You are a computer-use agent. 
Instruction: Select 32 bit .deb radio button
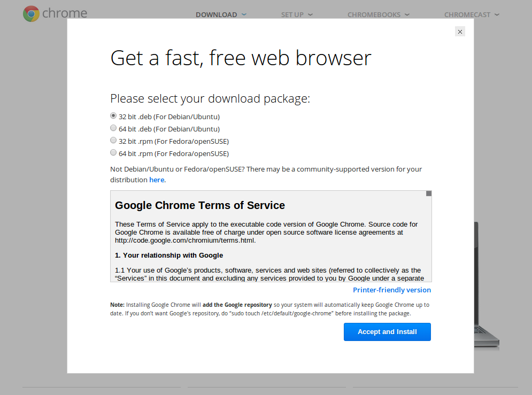(x=113, y=116)
